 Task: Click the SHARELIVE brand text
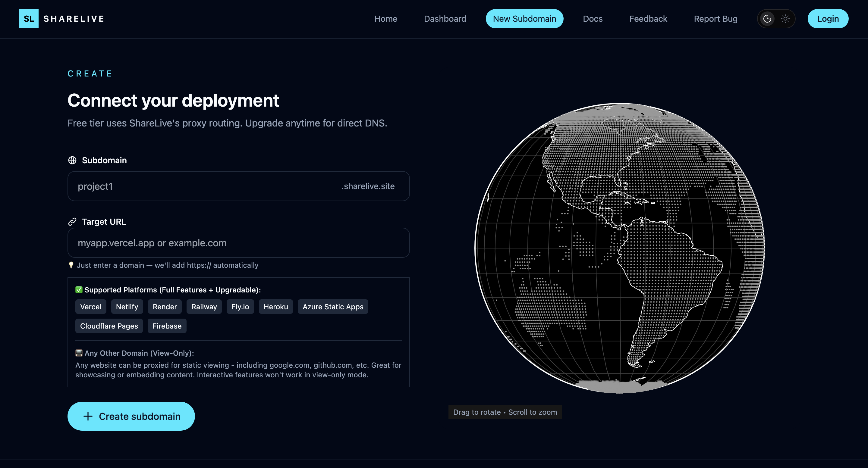74,18
